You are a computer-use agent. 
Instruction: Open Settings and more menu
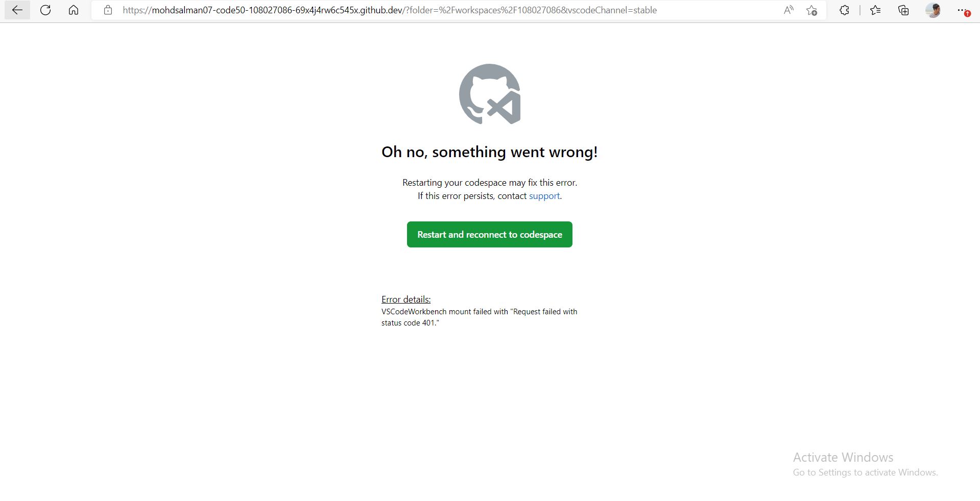click(962, 10)
